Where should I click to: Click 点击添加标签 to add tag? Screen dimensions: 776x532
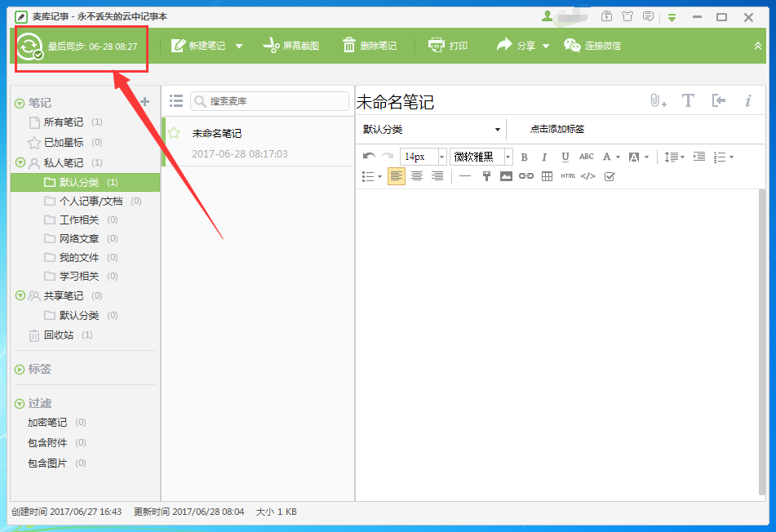[x=557, y=129]
